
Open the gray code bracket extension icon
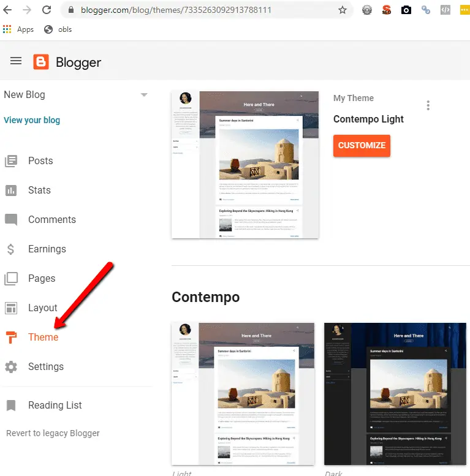coord(445,10)
